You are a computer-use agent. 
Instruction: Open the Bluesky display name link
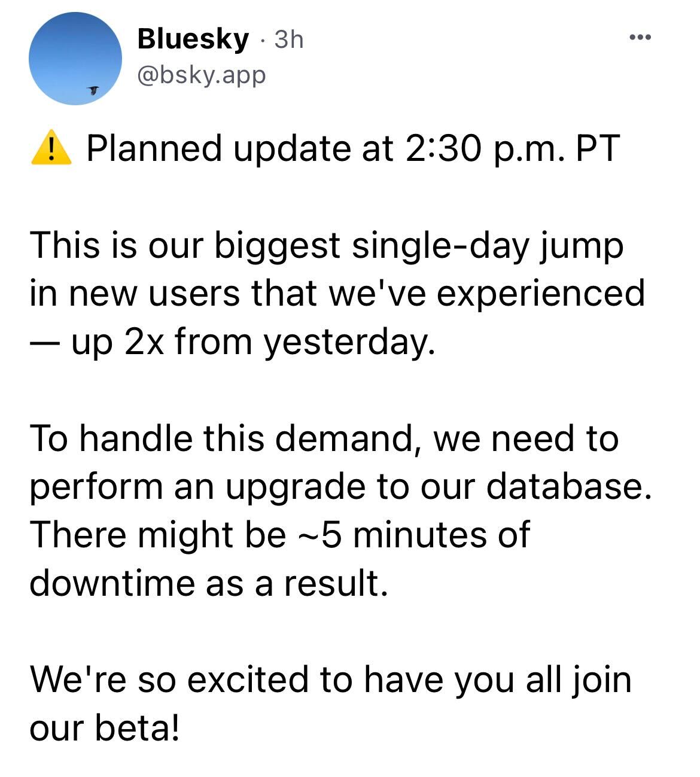tap(192, 39)
